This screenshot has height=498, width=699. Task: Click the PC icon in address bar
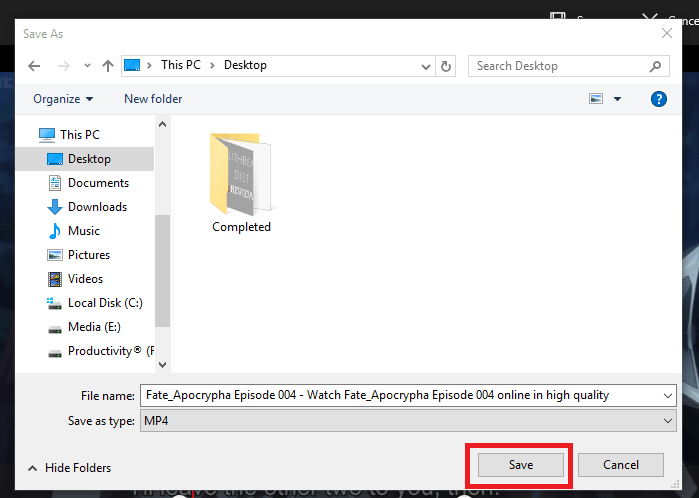[132, 66]
